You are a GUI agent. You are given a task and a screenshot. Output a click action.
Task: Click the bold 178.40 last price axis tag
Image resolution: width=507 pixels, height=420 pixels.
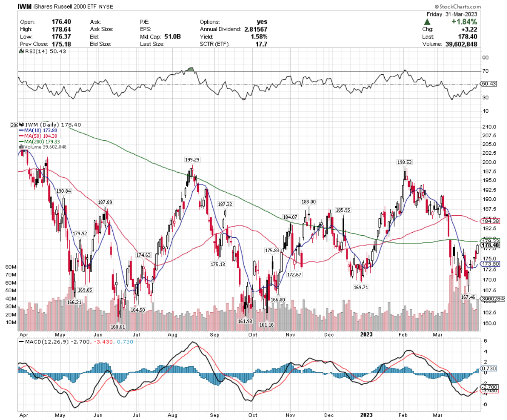click(490, 245)
